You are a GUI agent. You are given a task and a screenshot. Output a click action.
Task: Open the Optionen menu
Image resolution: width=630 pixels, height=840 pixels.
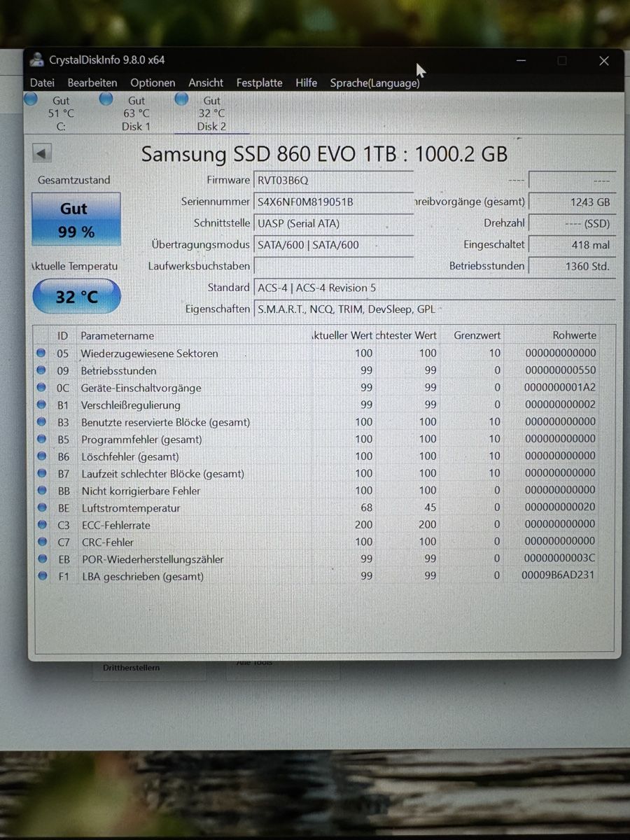153,83
